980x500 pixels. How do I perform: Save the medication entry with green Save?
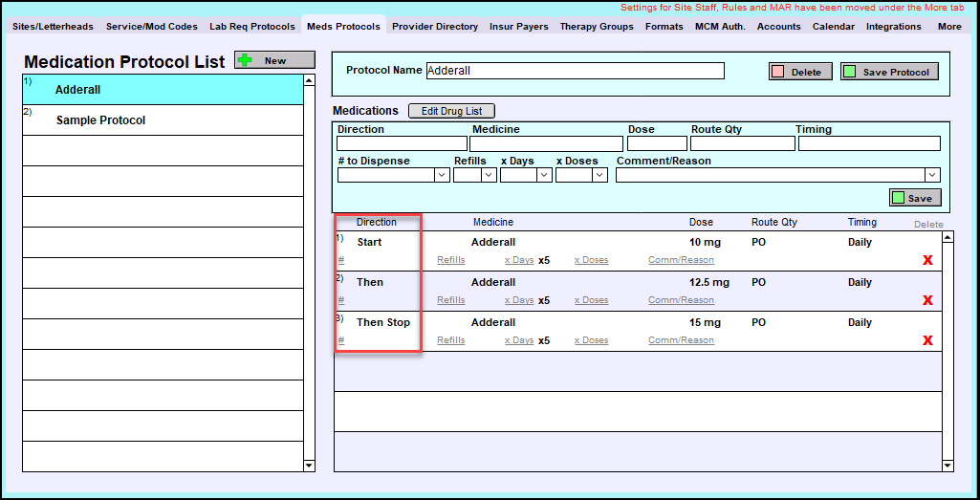(x=915, y=198)
